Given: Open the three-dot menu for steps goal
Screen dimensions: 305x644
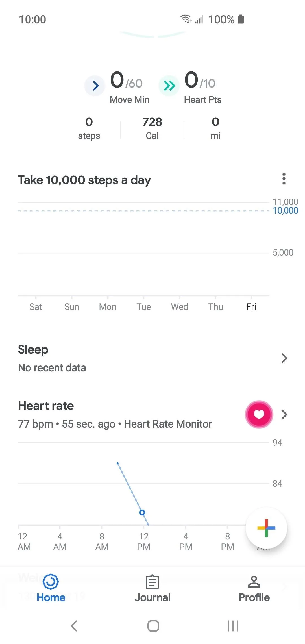Looking at the screenshot, I should click(284, 179).
